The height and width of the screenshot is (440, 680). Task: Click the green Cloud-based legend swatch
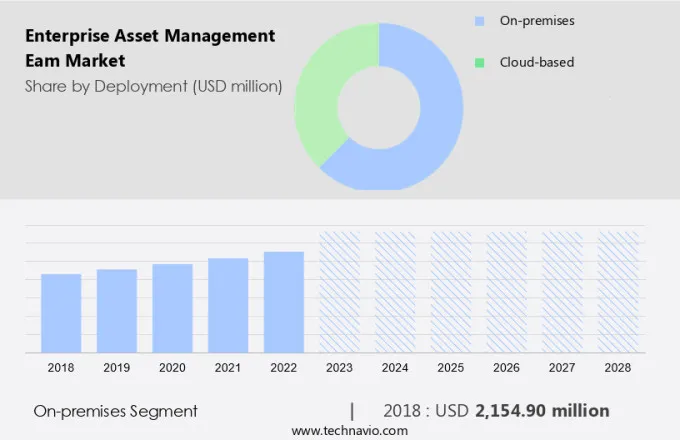click(x=479, y=62)
